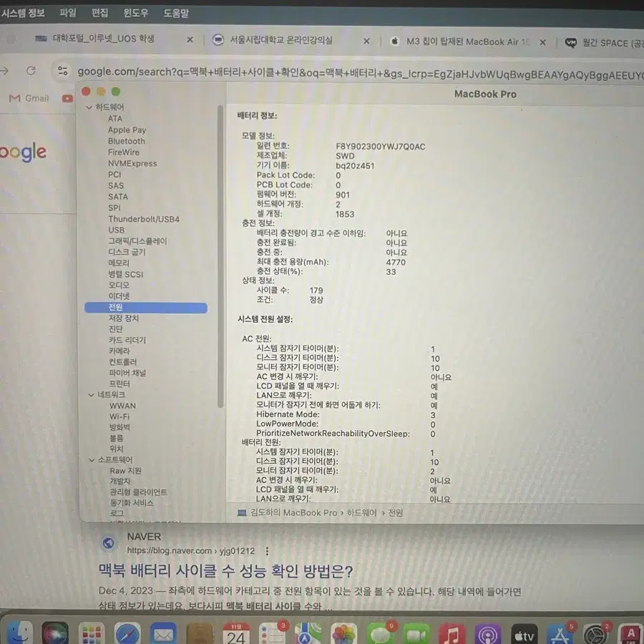Image resolution: width=644 pixels, height=644 pixels.
Task: Open System Settings from the Dock
Action: tap(596, 634)
